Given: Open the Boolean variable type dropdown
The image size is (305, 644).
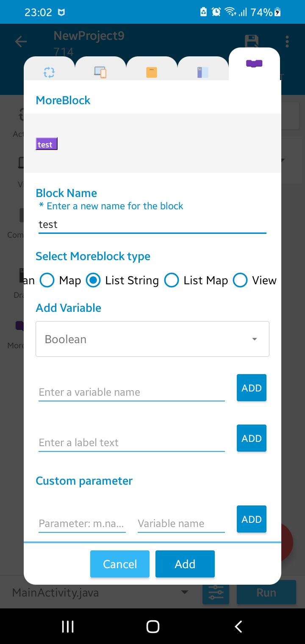Looking at the screenshot, I should [152, 339].
